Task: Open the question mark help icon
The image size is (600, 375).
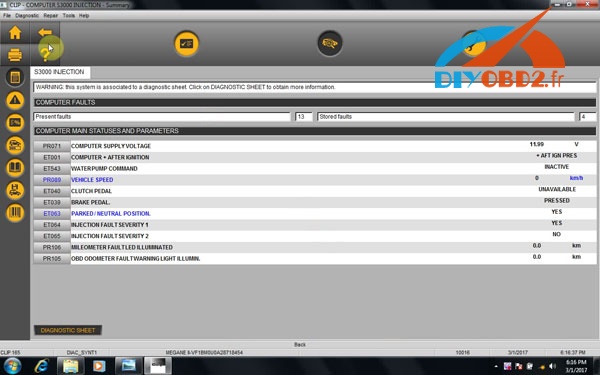Action: (45, 55)
